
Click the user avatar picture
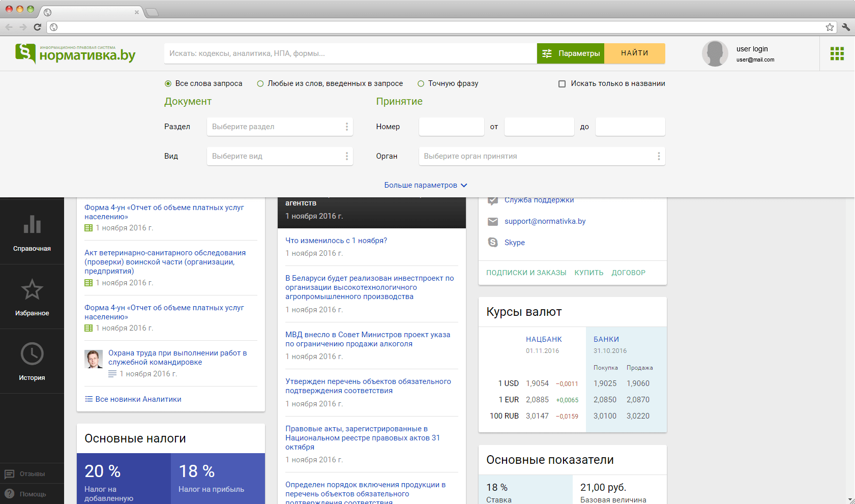click(715, 53)
